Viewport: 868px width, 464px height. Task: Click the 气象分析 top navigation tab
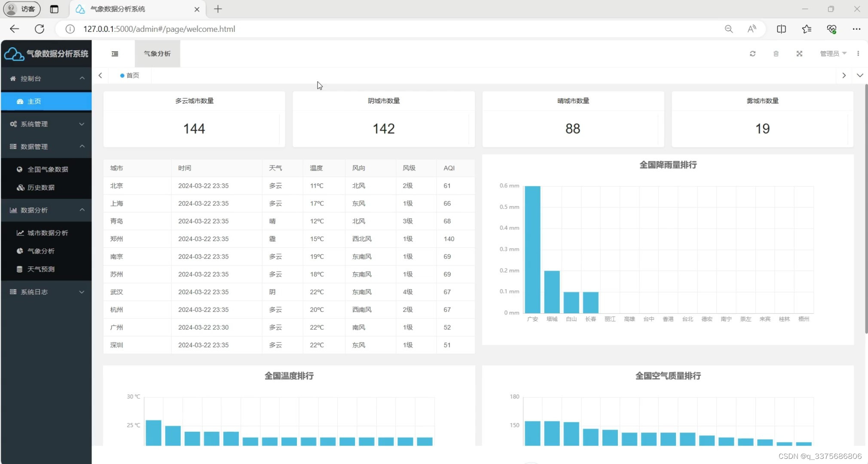[157, 54]
